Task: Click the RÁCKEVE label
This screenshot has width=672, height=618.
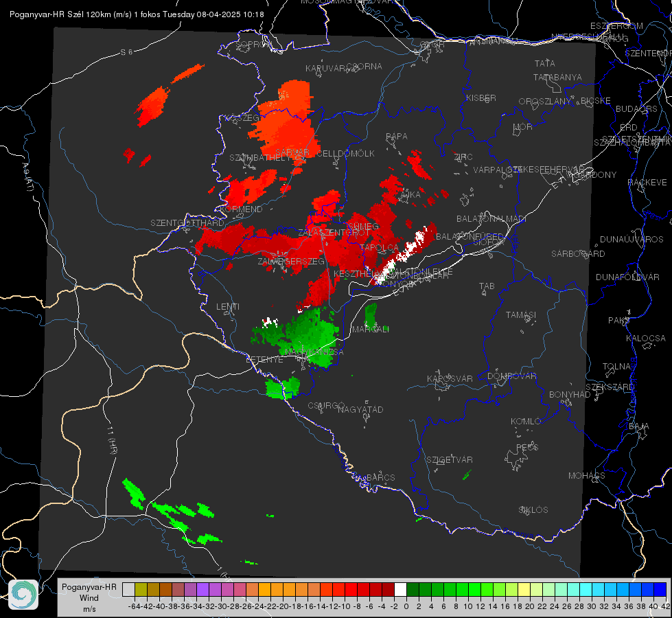Action: coord(647,183)
